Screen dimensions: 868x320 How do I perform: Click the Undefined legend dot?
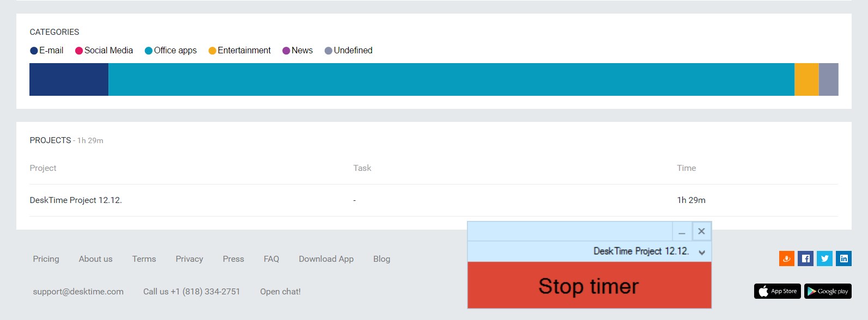click(329, 51)
